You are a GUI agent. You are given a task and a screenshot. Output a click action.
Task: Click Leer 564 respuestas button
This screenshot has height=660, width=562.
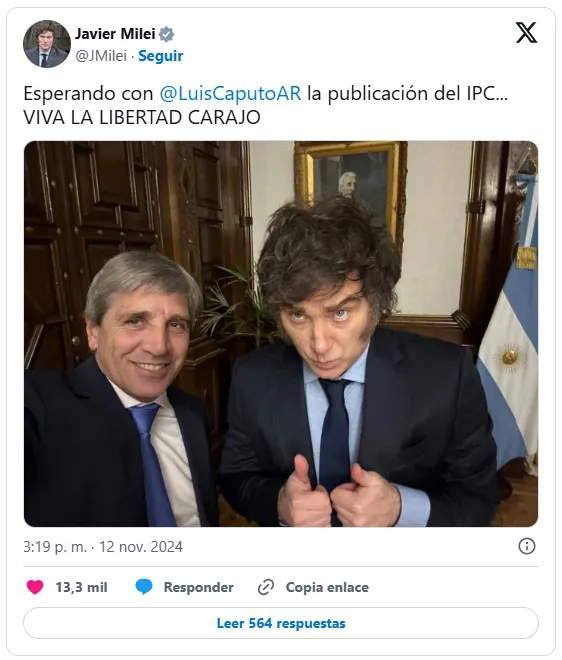281,623
